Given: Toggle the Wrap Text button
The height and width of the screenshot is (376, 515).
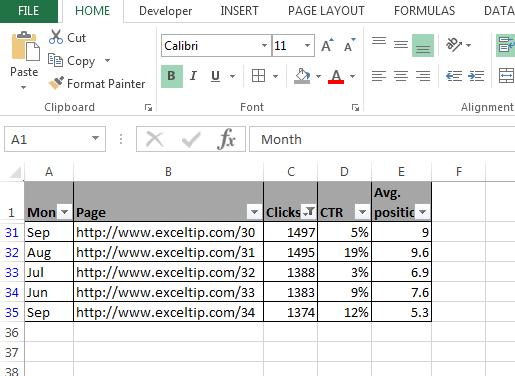Looking at the screenshot, I should tap(506, 45).
